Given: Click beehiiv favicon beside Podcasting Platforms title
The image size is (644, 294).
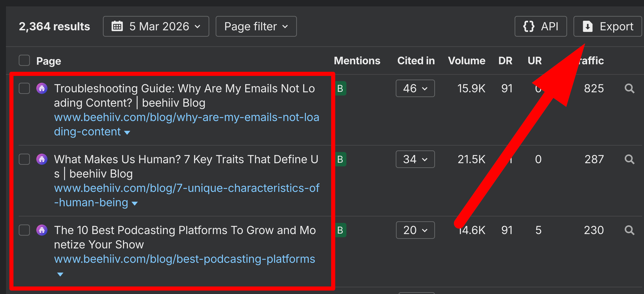Looking at the screenshot, I should (x=42, y=230).
